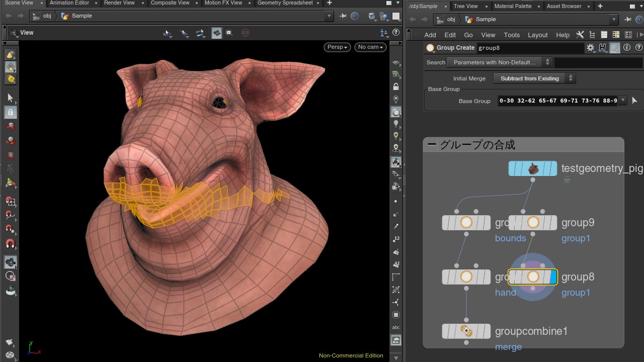Viewport: 644px width, 362px height.
Task: Open the No cam camera dropdown
Action: coord(370,47)
